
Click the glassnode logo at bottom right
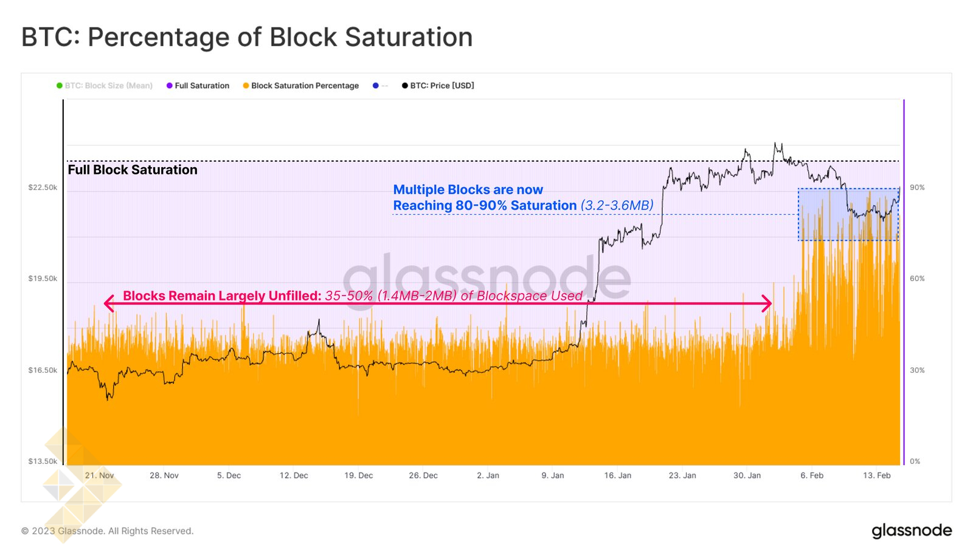(912, 531)
